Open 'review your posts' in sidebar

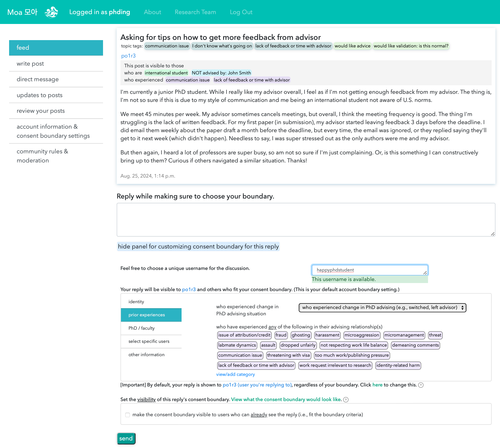[56, 111]
